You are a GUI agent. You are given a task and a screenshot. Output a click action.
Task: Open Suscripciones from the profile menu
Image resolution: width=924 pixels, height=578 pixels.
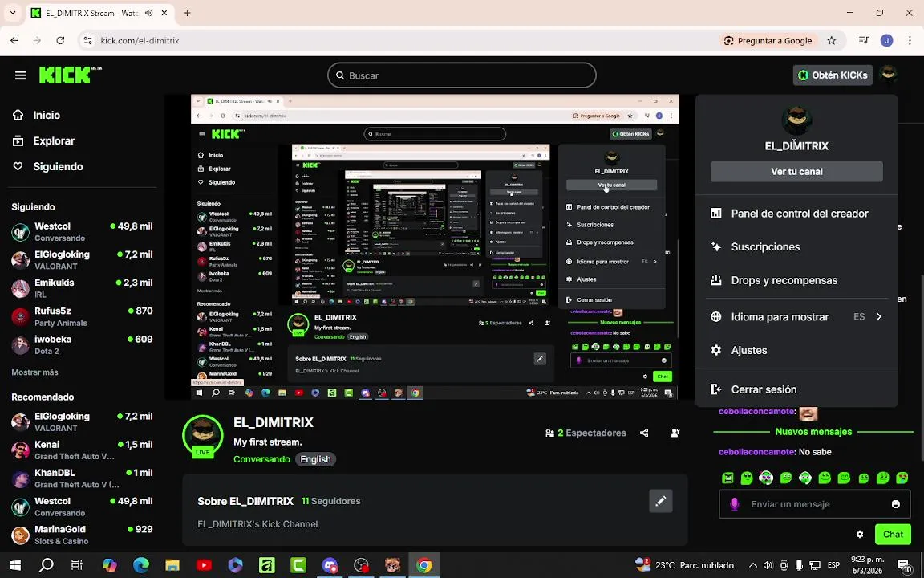click(796, 247)
